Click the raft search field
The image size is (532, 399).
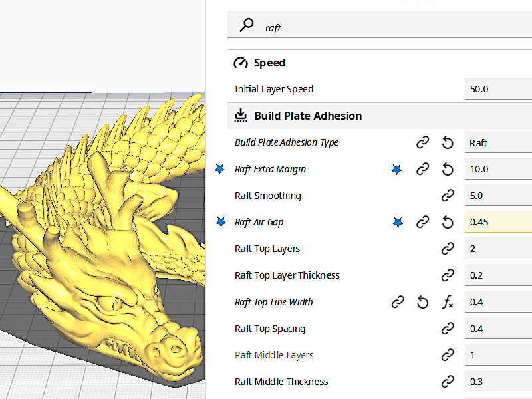[x=380, y=25]
